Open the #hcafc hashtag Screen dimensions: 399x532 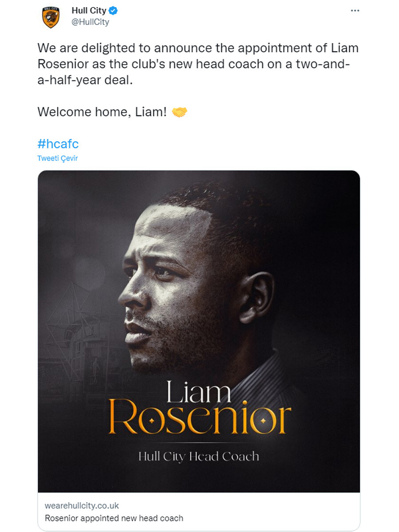(x=59, y=144)
